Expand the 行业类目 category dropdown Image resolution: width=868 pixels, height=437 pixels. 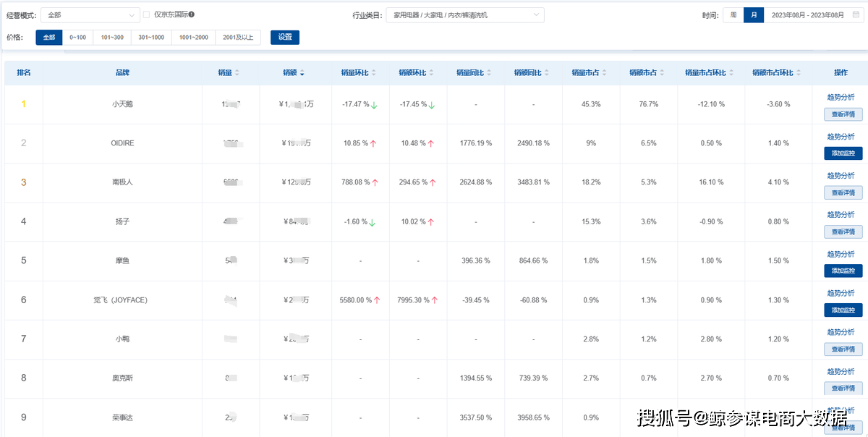(x=464, y=15)
